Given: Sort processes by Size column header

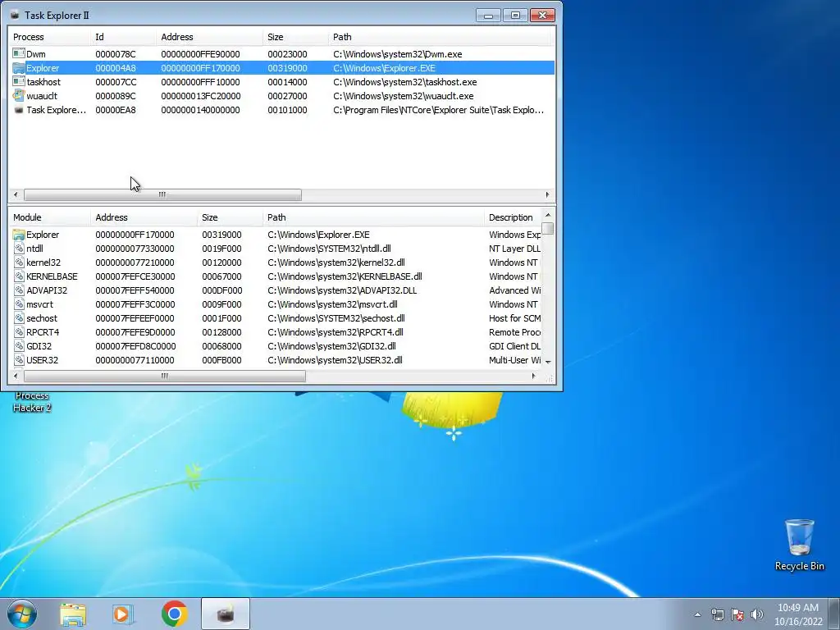Looking at the screenshot, I should coord(295,37).
